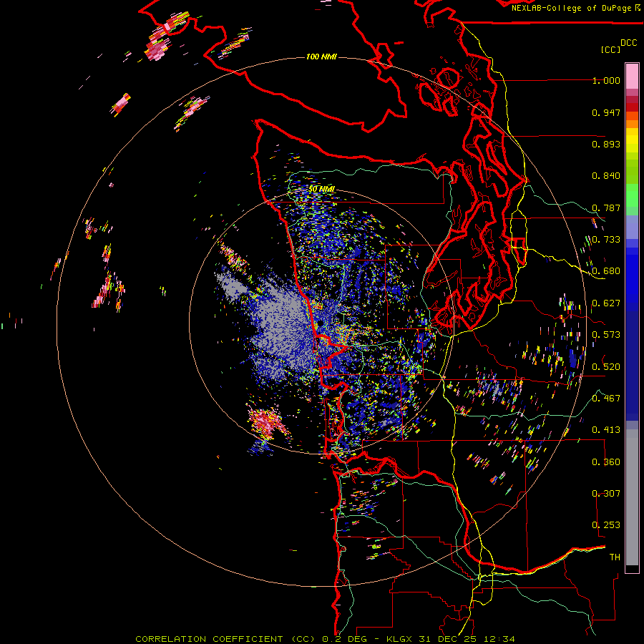Image resolution: width=644 pixels, height=644 pixels.
Task: Click the yellow segment of color bar
Action: [x=632, y=140]
